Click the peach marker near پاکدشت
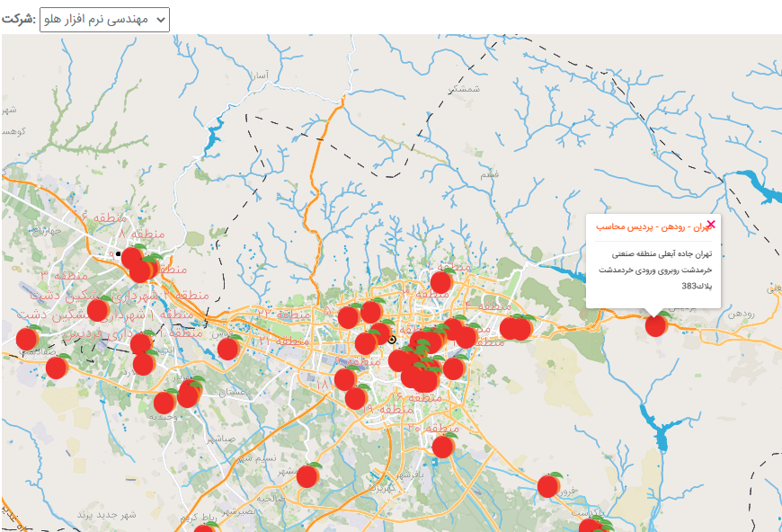Viewport: 782px width, 532px height. 548,486
